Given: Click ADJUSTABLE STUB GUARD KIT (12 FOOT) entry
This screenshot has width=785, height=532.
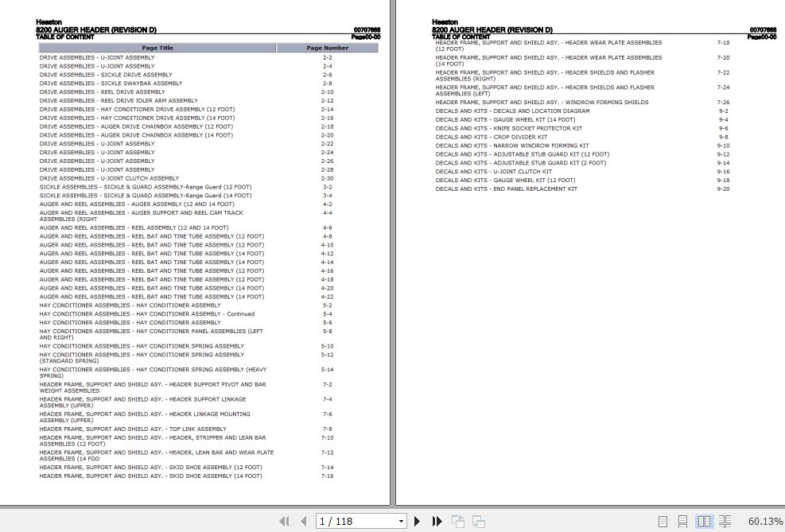Looking at the screenshot, I should [523, 154].
